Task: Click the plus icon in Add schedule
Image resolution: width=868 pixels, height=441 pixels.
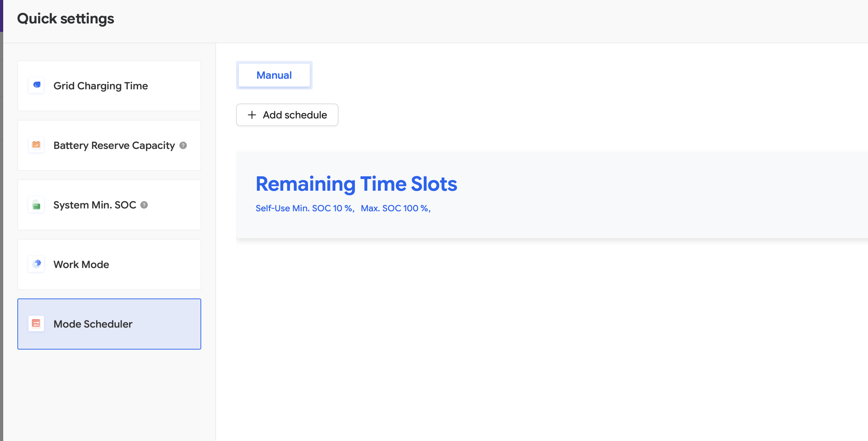Action: click(x=252, y=115)
